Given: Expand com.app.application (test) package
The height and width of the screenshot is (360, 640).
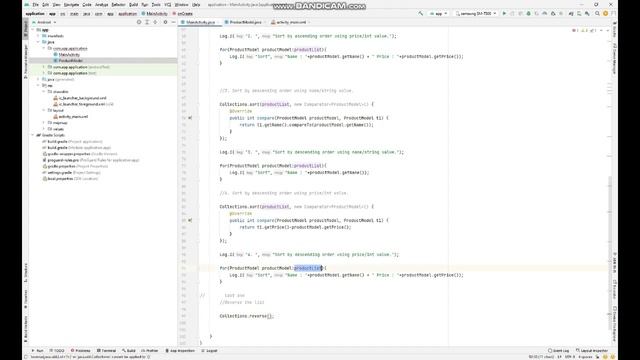Looking at the screenshot, I should pyautogui.click(x=44, y=73).
